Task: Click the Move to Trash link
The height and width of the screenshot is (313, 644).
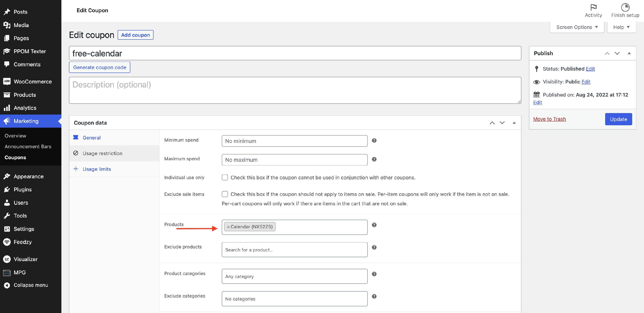Action: pyautogui.click(x=549, y=119)
